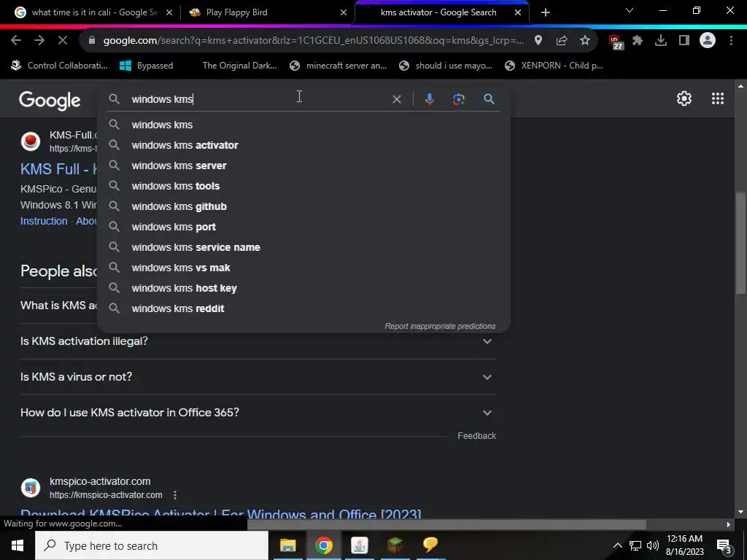The height and width of the screenshot is (560, 747).
Task: Switch to 'what time is it in cali' tab
Action: 94,12
